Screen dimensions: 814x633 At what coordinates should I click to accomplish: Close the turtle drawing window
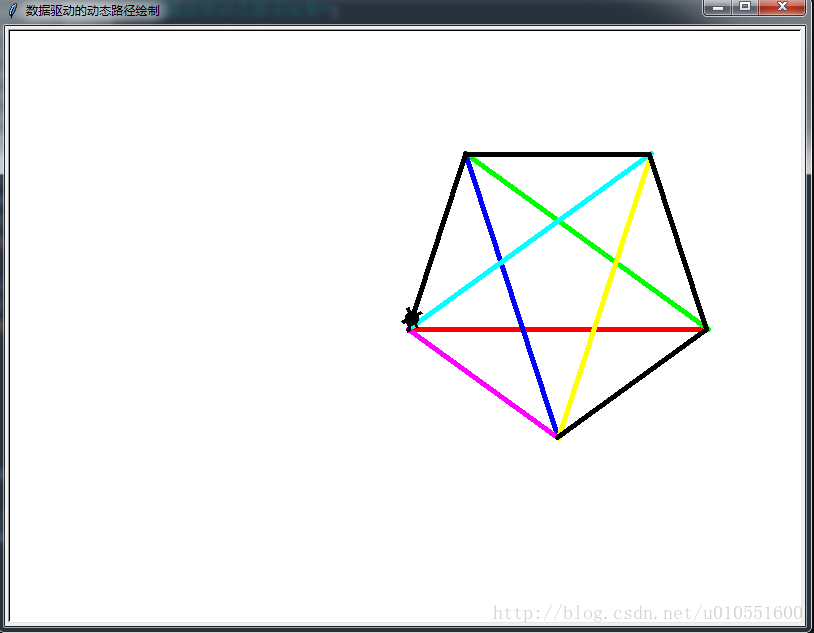(x=782, y=7)
